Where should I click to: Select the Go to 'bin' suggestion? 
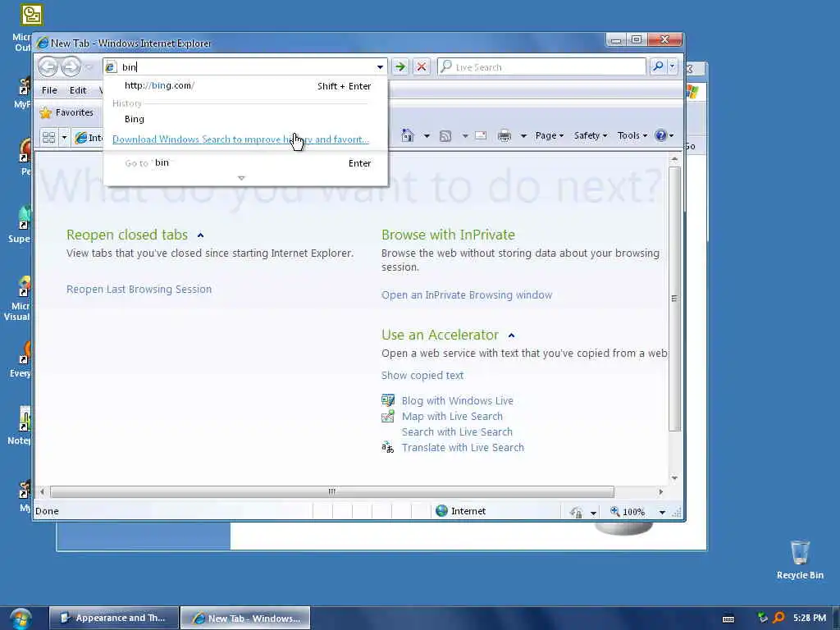tap(245, 163)
